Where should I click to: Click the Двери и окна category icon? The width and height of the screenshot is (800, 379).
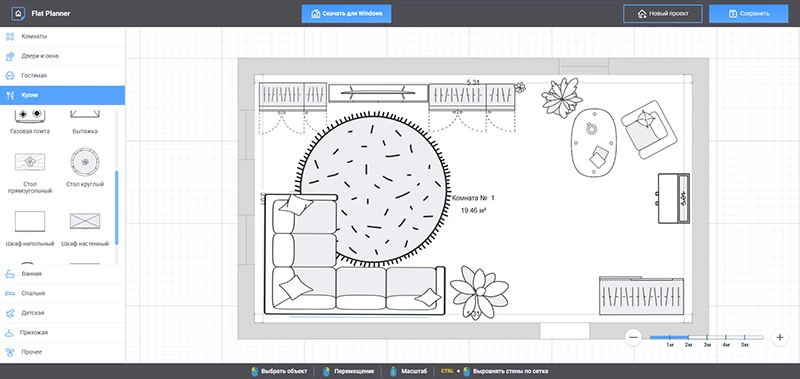coord(10,56)
